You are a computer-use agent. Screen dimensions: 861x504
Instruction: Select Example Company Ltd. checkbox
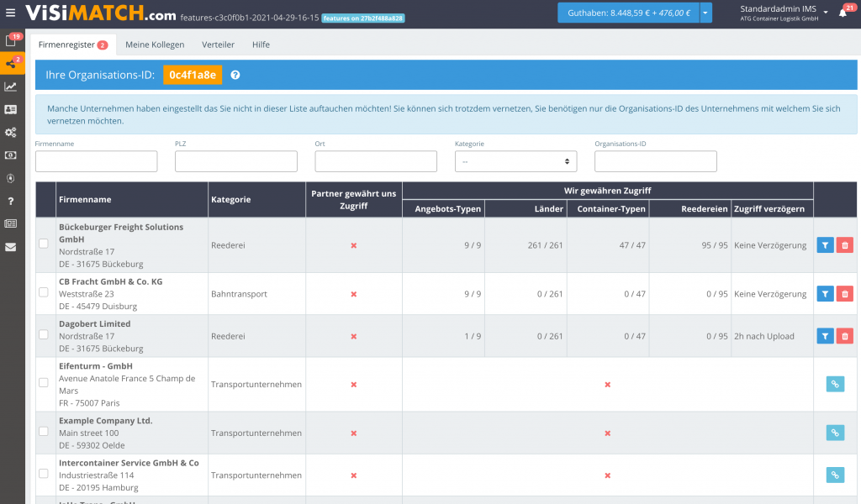click(x=44, y=431)
